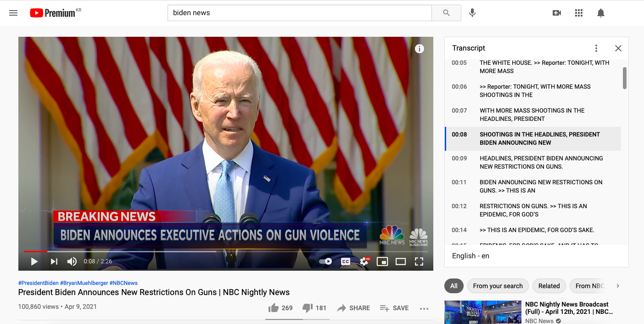This screenshot has width=644, height=324.
Task: Open the hamburger guide menu
Action: (13, 13)
